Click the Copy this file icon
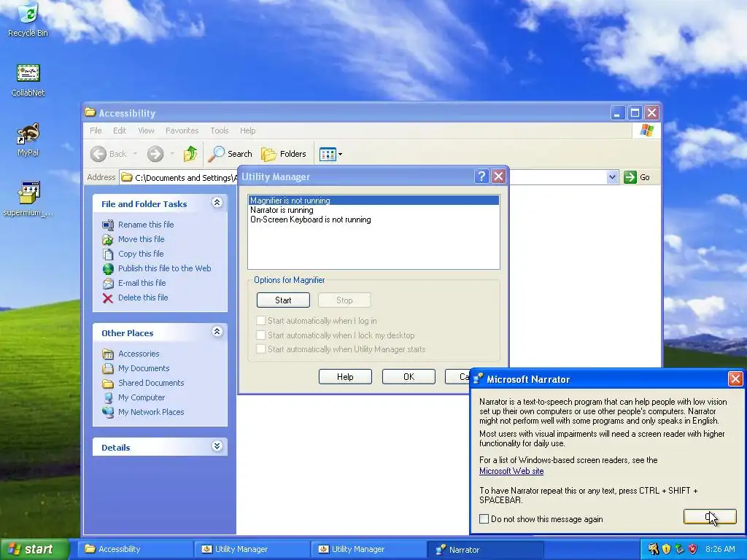This screenshot has width=747, height=560. coord(108,254)
